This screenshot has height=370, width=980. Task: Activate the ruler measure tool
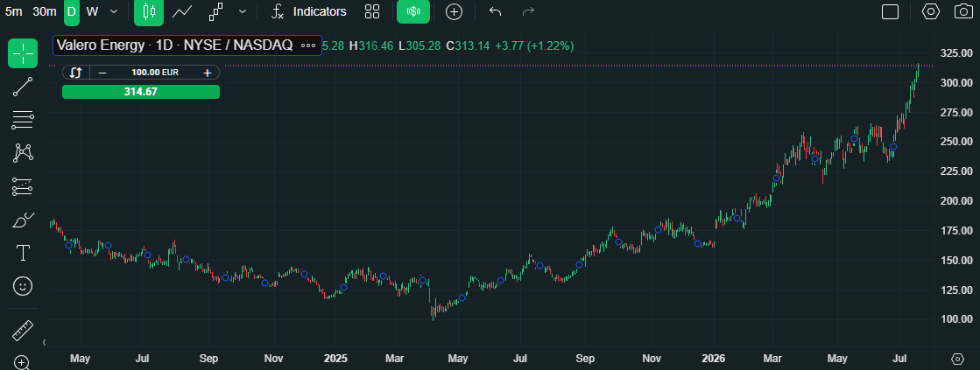(23, 331)
